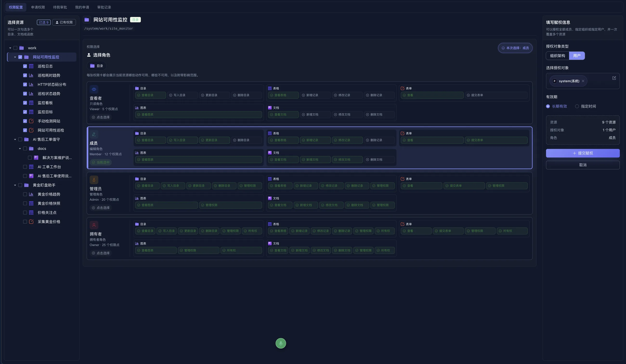
Task: Click the chart icon next to 黄金价格趋势
Action: 31,194
